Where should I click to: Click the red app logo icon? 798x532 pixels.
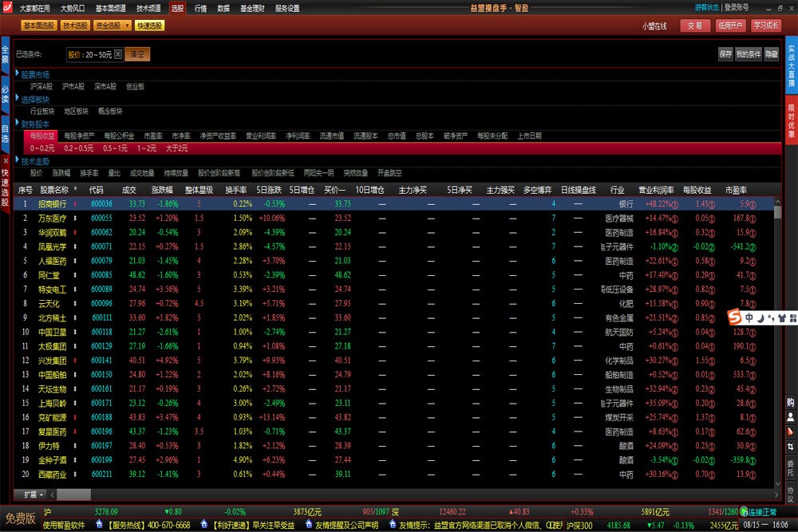(7, 7)
